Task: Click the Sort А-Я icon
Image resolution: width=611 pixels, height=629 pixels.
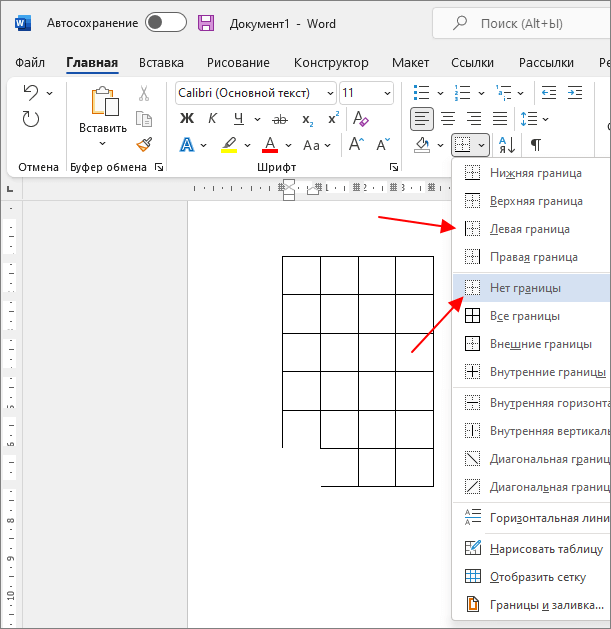Action: (507, 145)
